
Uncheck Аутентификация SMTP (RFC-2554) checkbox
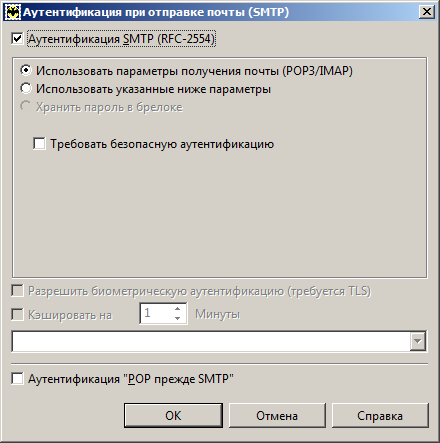coord(17,39)
